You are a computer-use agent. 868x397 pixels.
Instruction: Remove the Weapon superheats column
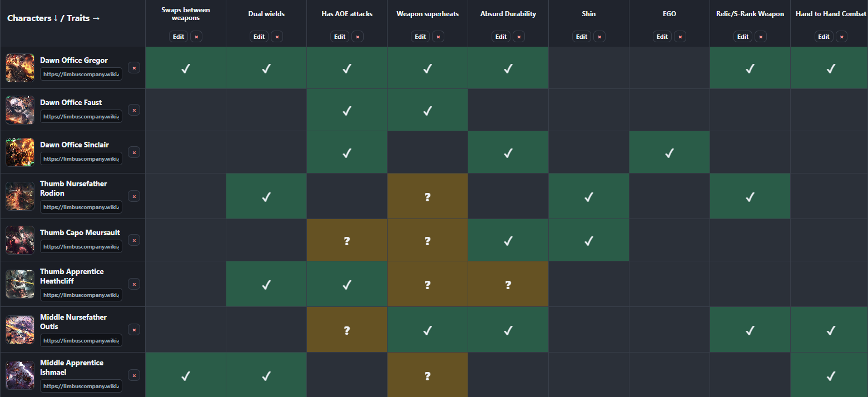(x=438, y=37)
